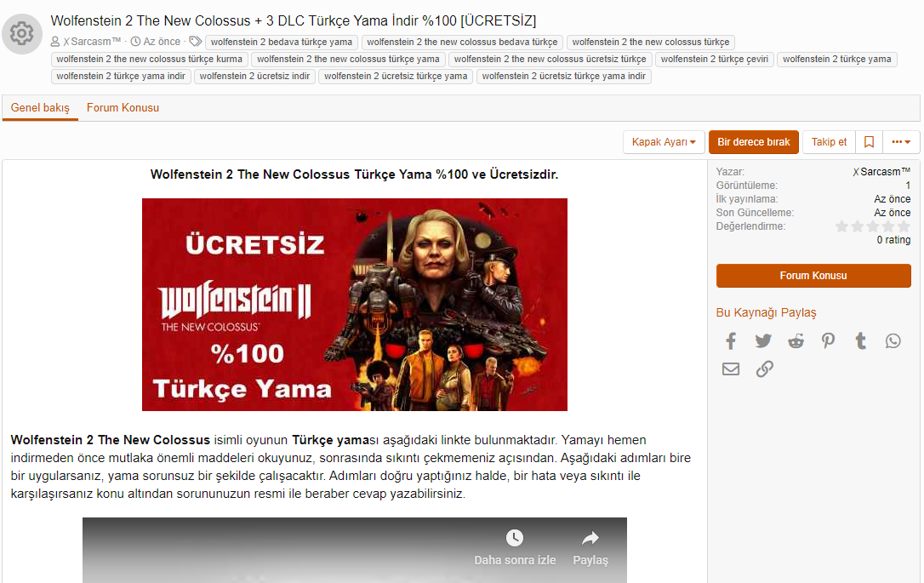This screenshot has height=583, width=924.
Task: Click the Wolfenstein II Türkçe Yama banner image
Action: point(355,304)
